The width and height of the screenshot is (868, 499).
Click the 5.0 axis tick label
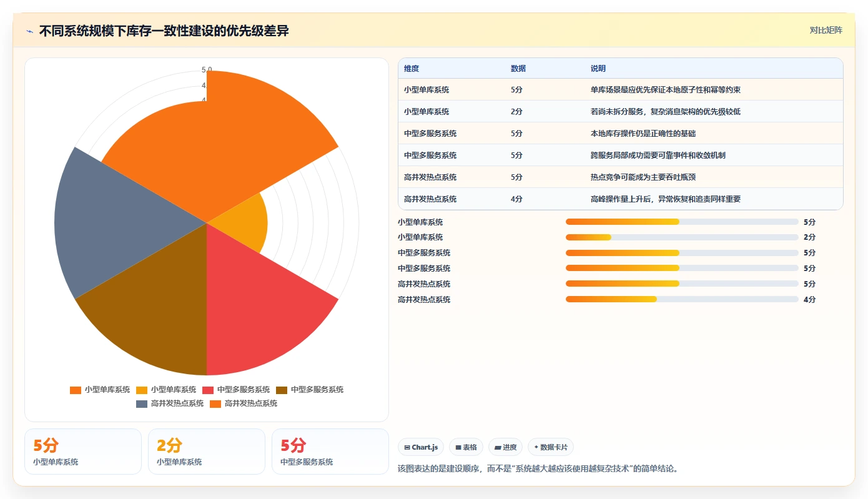207,69
